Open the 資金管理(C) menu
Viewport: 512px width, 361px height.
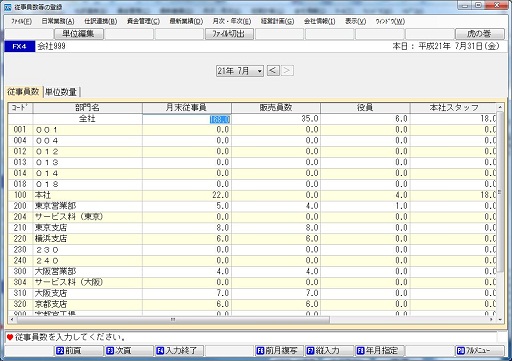point(143,21)
